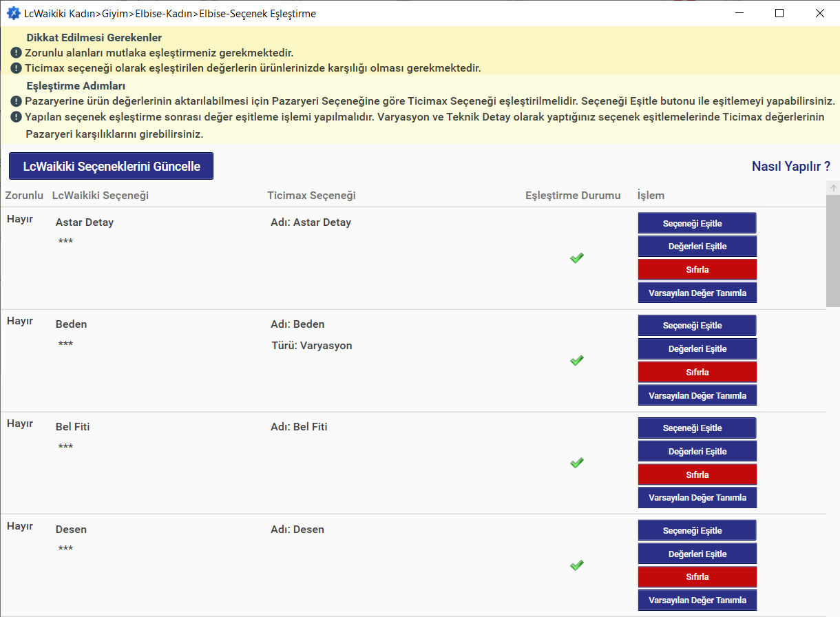840x617 pixels.
Task: Click warning icon beside Ticimax seçeneği olarak notice
Action: 17,68
